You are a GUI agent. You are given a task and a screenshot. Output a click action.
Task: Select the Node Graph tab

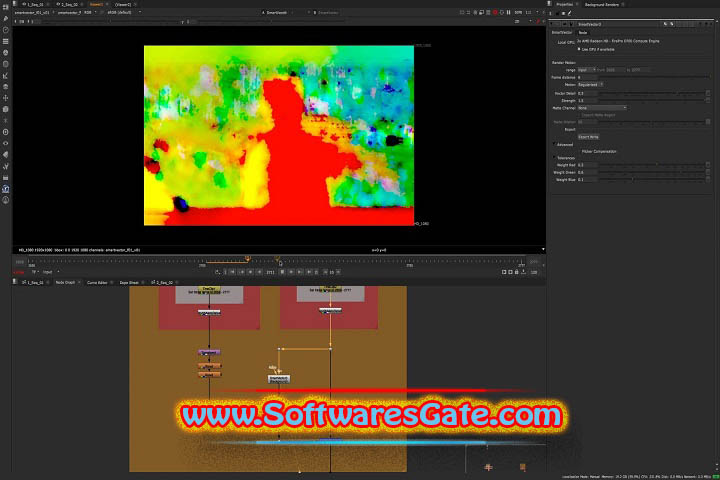(x=65, y=282)
